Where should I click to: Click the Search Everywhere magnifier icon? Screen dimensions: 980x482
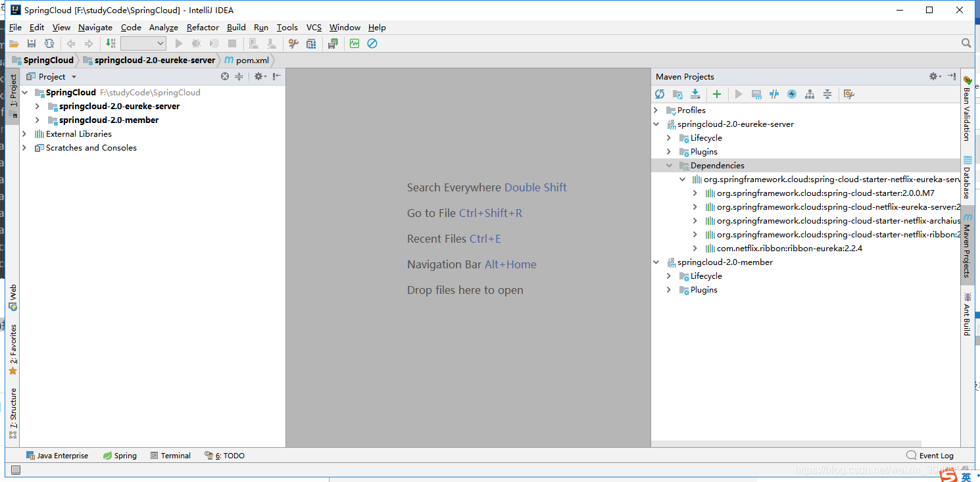coord(966,43)
